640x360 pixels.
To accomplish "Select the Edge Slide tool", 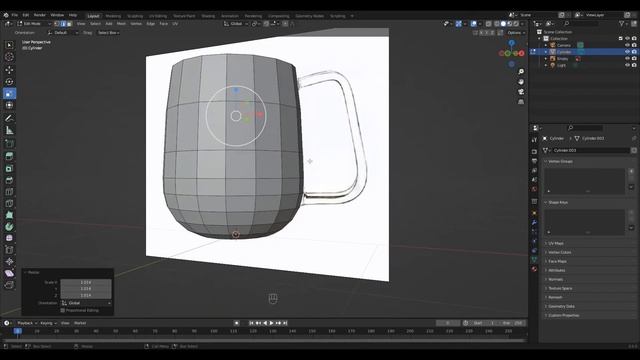I will 9,250.
